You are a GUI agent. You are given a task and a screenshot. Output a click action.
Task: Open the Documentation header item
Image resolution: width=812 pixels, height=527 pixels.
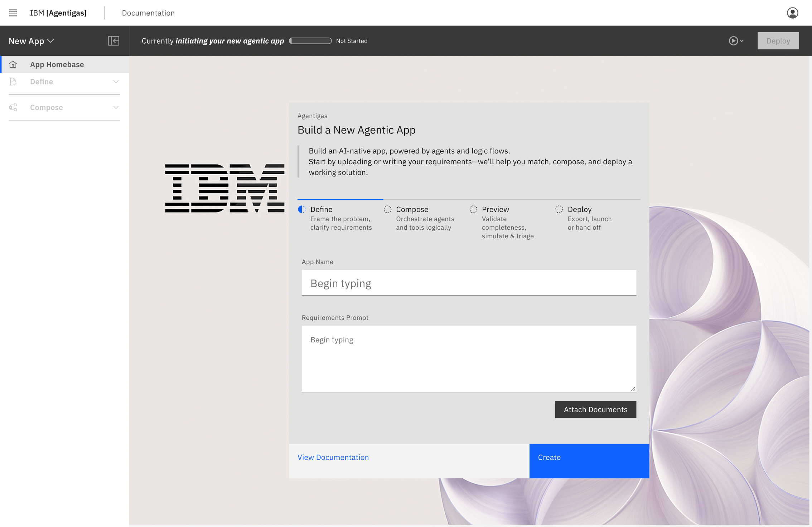(148, 13)
